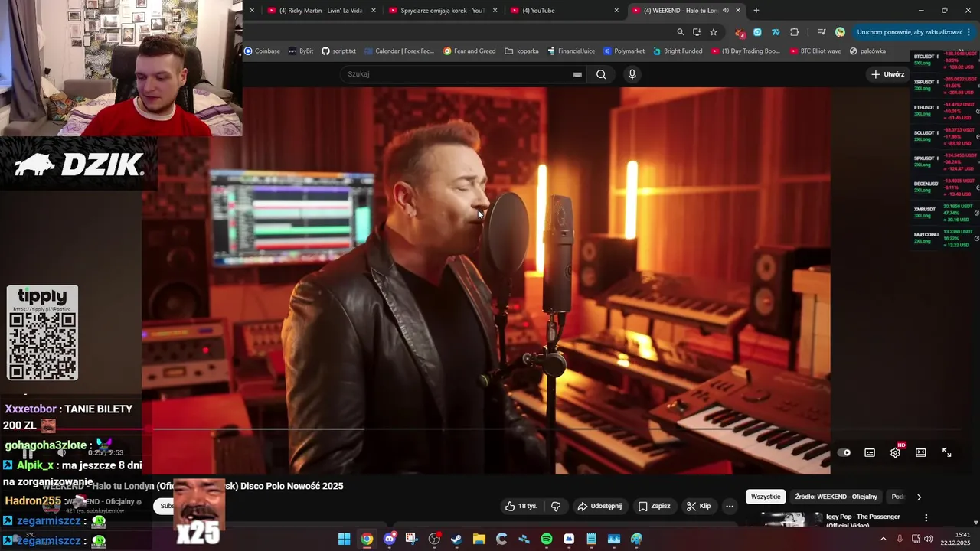The height and width of the screenshot is (551, 980).
Task: Share the video with Udostępnij
Action: click(599, 506)
